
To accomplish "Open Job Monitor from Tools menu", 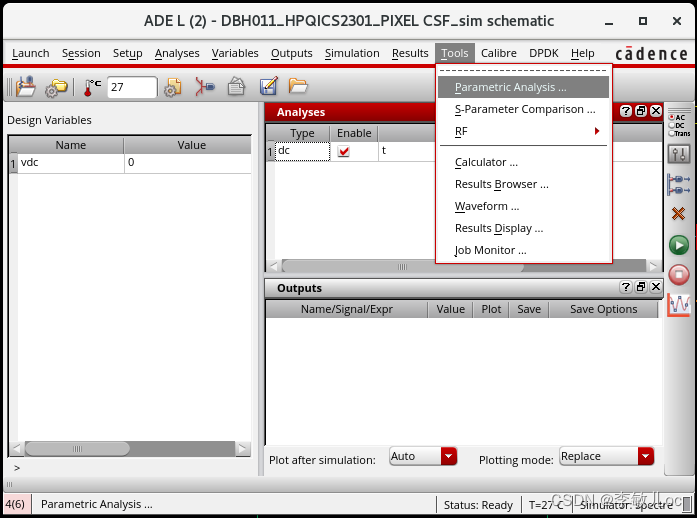I will click(x=523, y=250).
